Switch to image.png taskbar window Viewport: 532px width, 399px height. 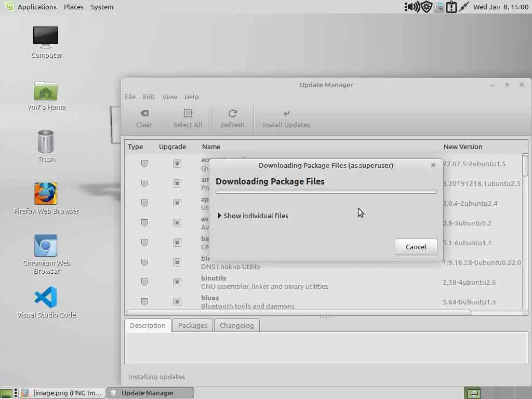[62, 393]
